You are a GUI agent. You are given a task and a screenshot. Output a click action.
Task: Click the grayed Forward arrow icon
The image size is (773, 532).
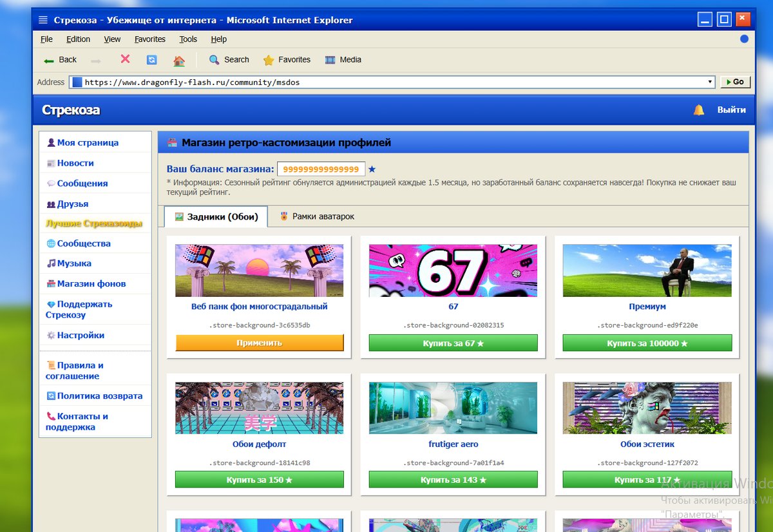pyautogui.click(x=96, y=60)
